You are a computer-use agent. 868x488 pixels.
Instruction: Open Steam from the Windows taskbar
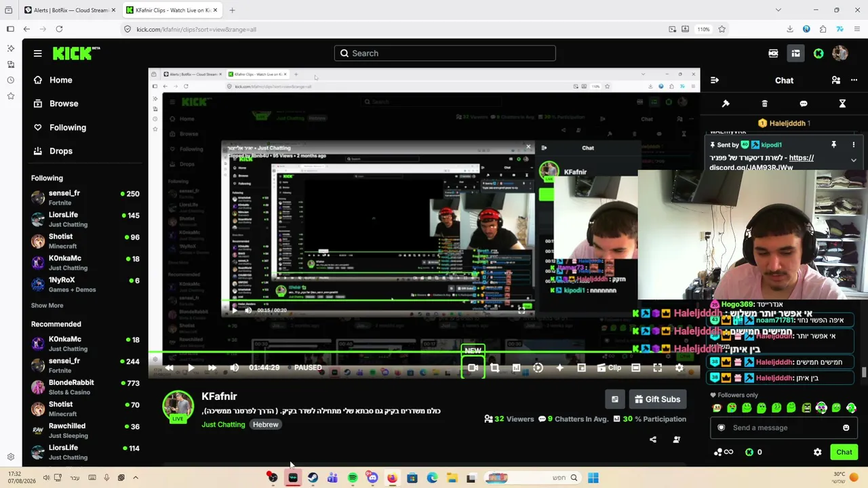pos(313,478)
